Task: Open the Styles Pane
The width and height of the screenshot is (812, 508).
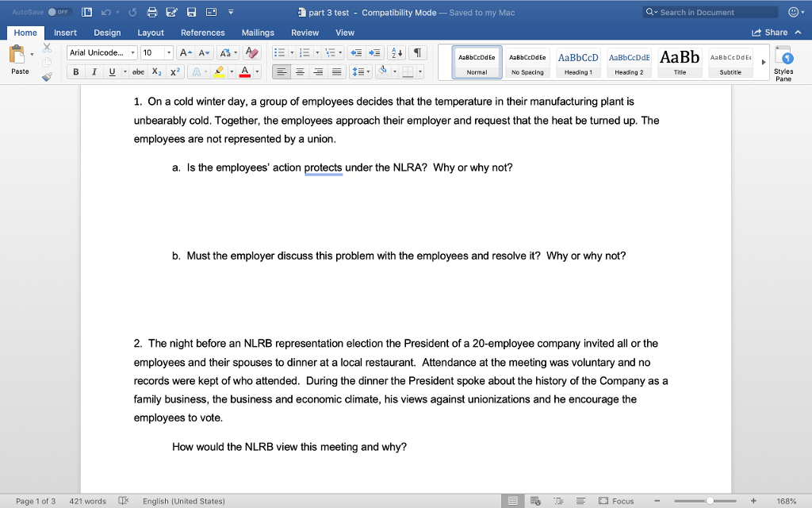Action: [783, 63]
